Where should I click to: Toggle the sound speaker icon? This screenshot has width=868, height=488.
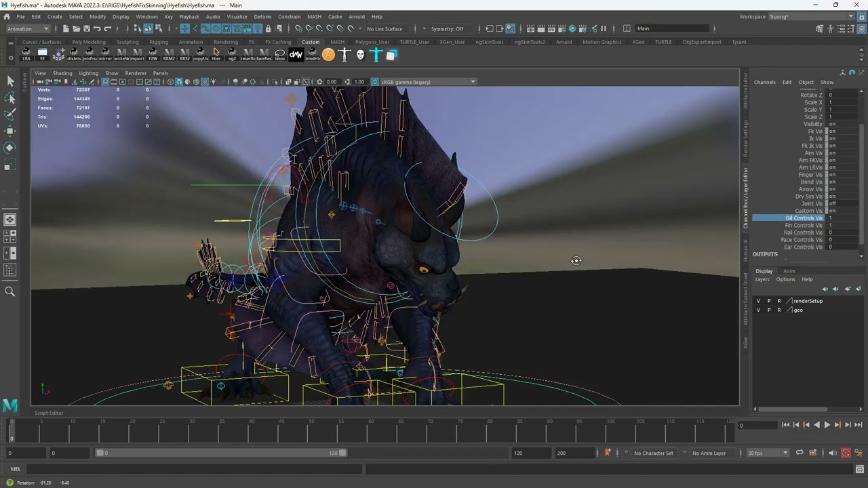pos(832,453)
